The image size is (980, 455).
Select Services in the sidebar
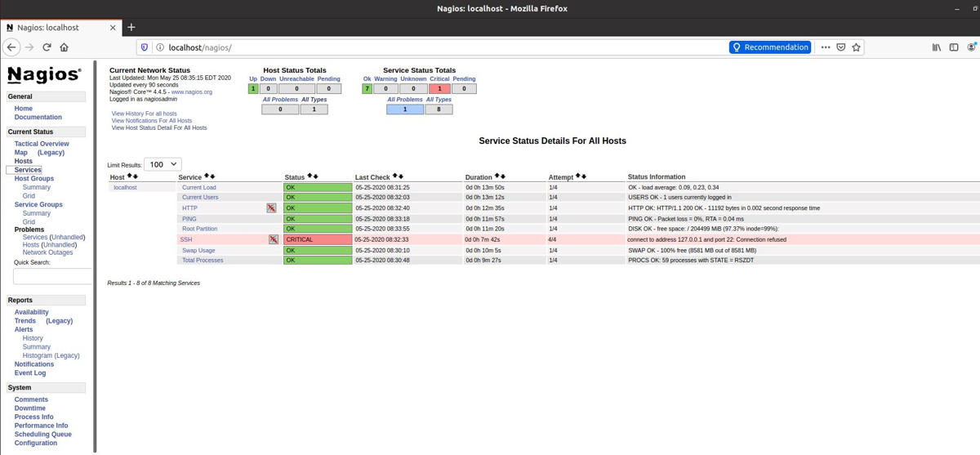tap(28, 170)
